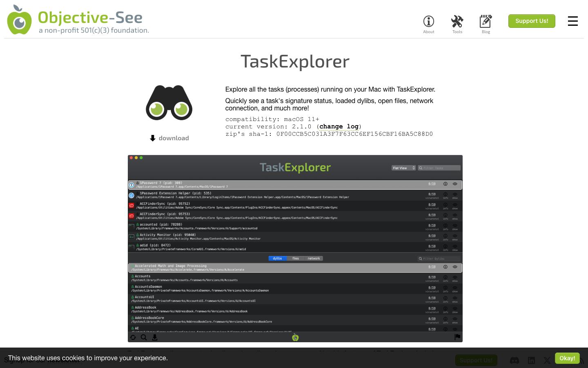Click the TaskExplorer logo inside the screenshot

point(295,168)
